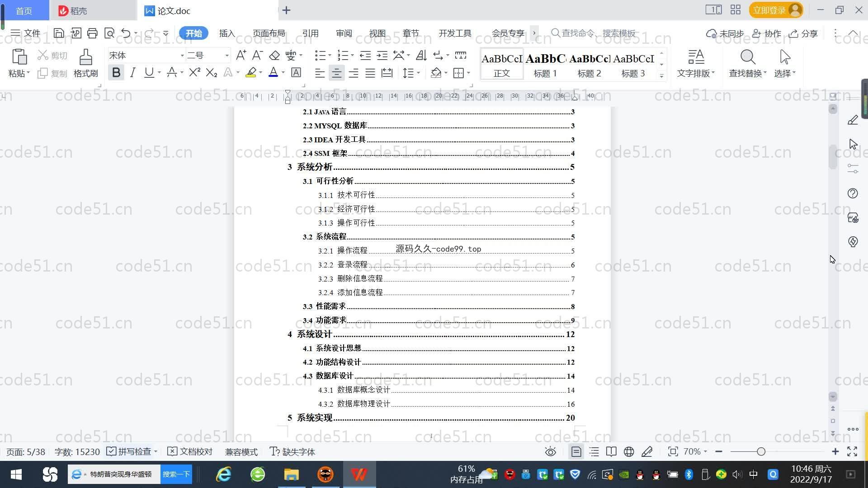Toggle underline formatting
This screenshot has width=868, height=488.
(x=149, y=72)
